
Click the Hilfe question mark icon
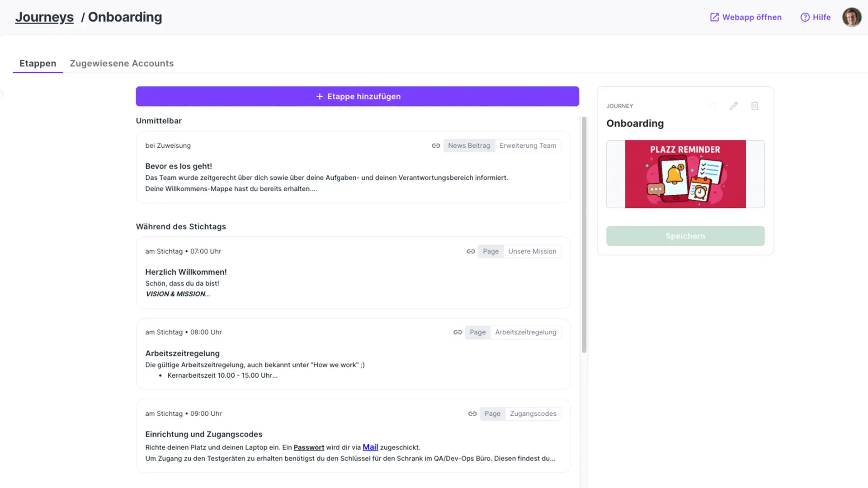(805, 17)
